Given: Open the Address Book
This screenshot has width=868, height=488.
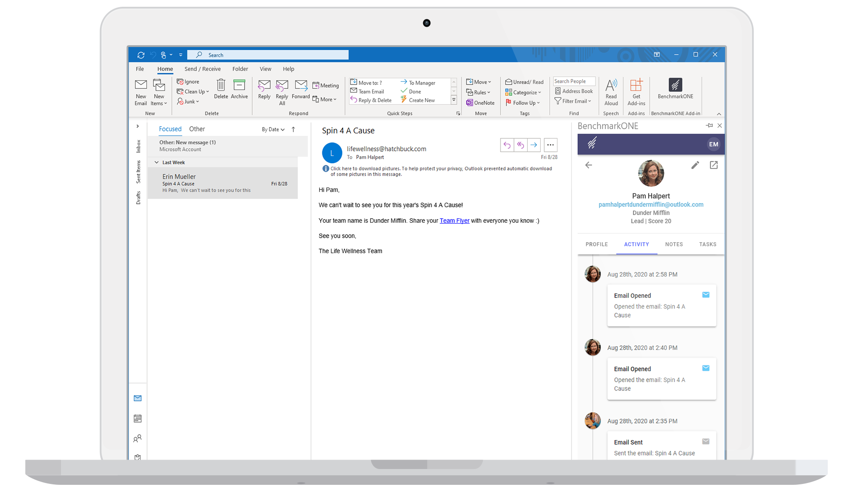Looking at the screenshot, I should point(574,91).
